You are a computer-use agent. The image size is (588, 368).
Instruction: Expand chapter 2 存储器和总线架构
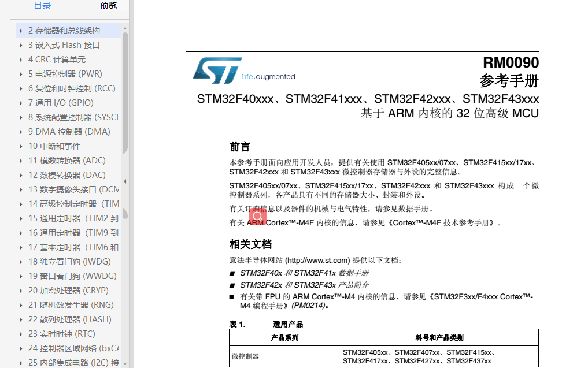click(x=21, y=31)
